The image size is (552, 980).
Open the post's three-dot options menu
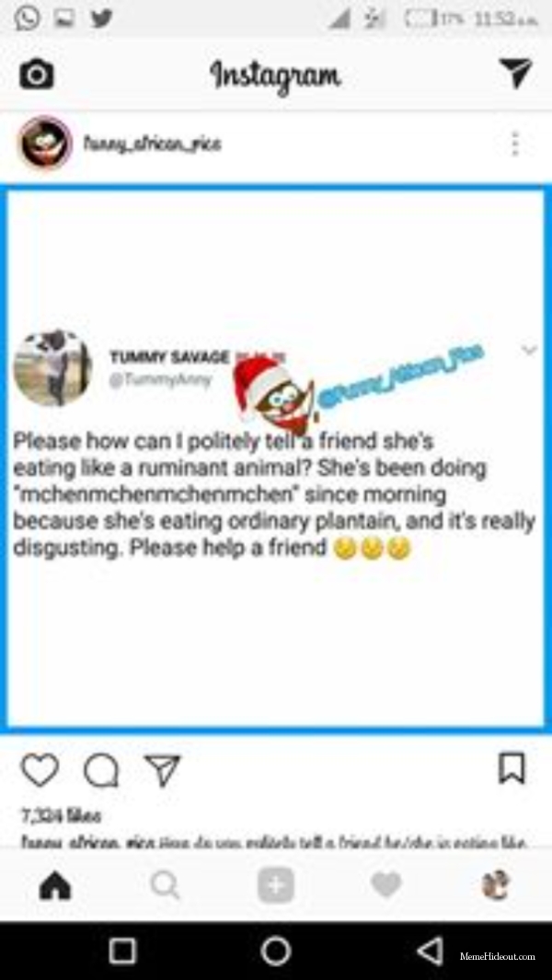click(x=514, y=144)
